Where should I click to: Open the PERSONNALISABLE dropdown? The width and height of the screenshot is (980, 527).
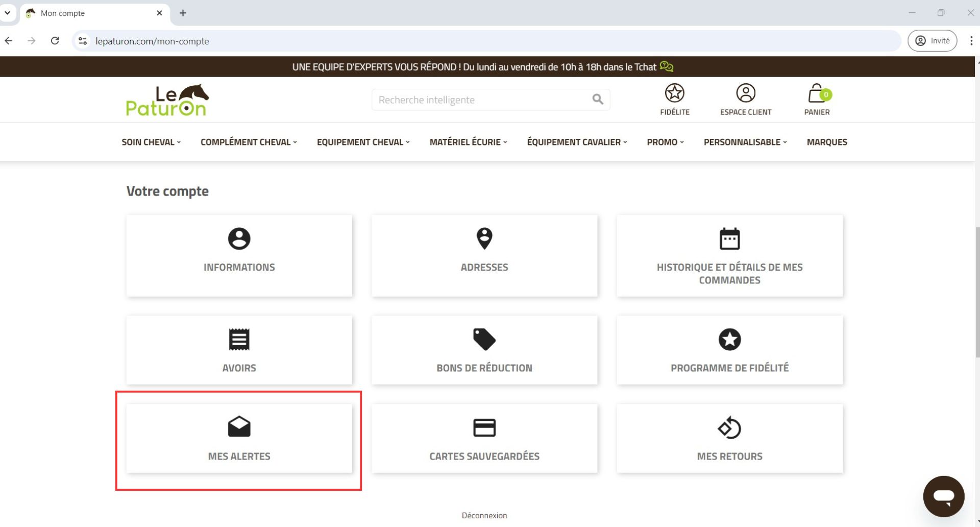pyautogui.click(x=744, y=142)
